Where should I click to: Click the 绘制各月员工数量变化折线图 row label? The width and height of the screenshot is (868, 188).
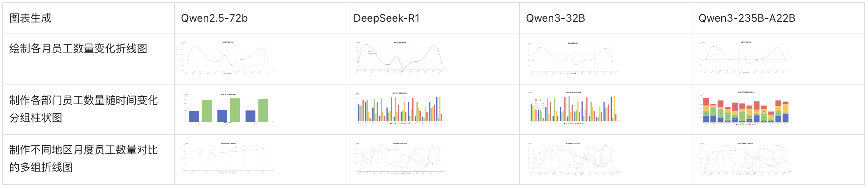click(78, 49)
